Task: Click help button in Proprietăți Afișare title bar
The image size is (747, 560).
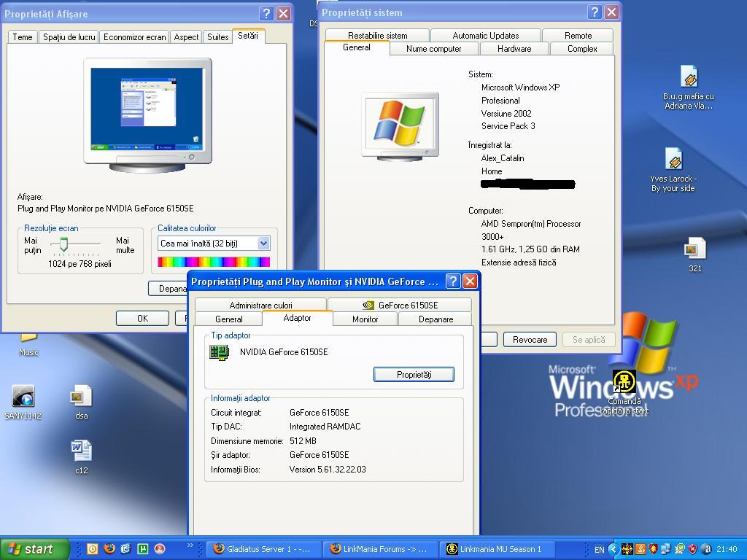Action: coord(266,13)
